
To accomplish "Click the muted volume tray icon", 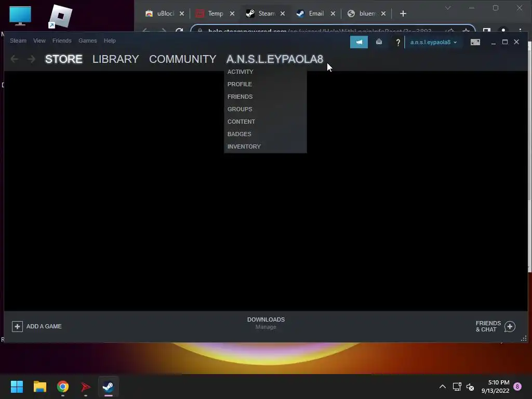I will 470,387.
